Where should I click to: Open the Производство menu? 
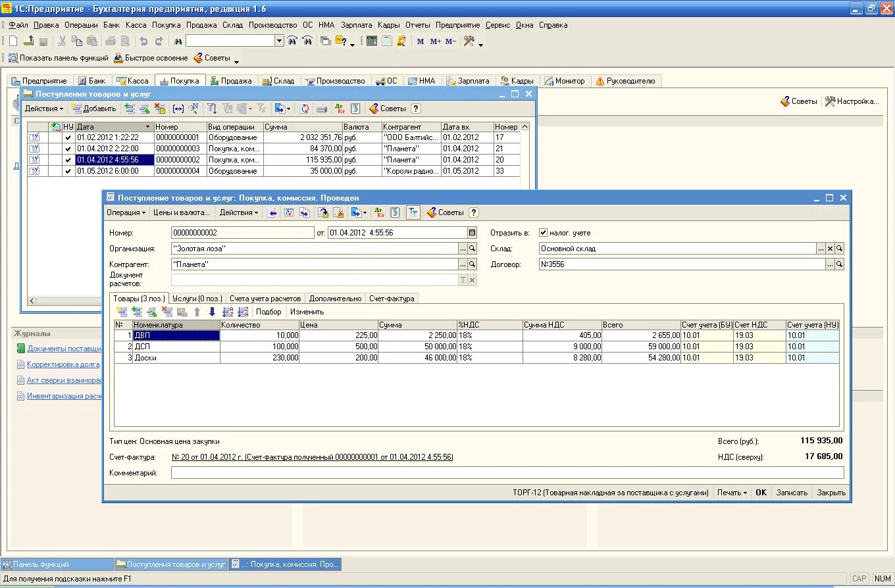point(273,25)
